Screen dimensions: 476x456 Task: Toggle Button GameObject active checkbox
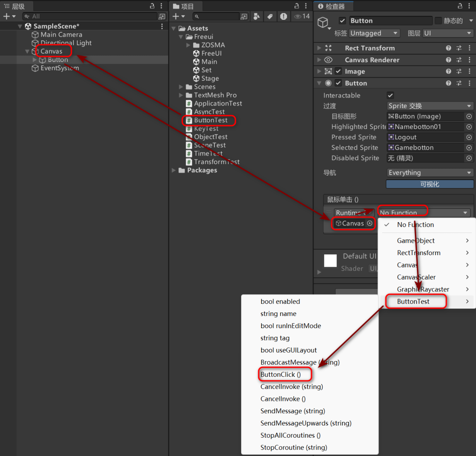pos(342,21)
